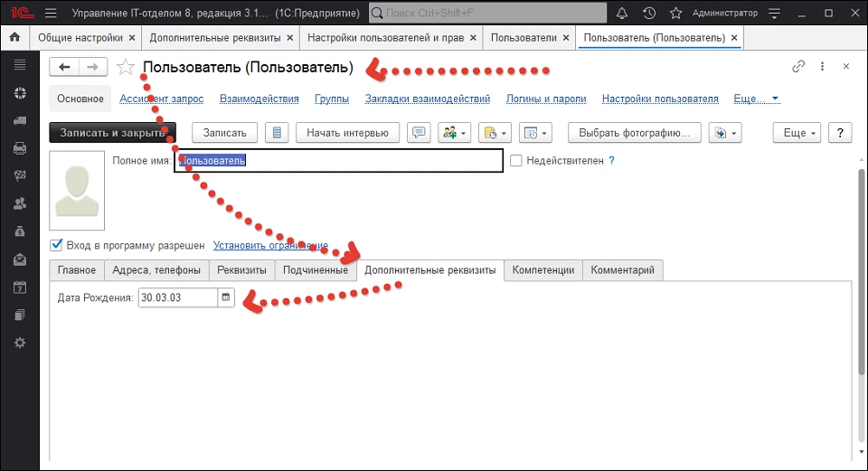Copy link to this user form
Screen dimensions: 868x471
tap(798, 67)
